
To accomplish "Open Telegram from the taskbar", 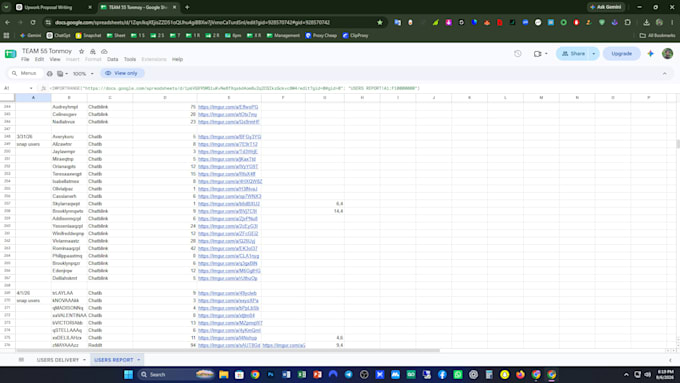I will pyautogui.click(x=349, y=374).
